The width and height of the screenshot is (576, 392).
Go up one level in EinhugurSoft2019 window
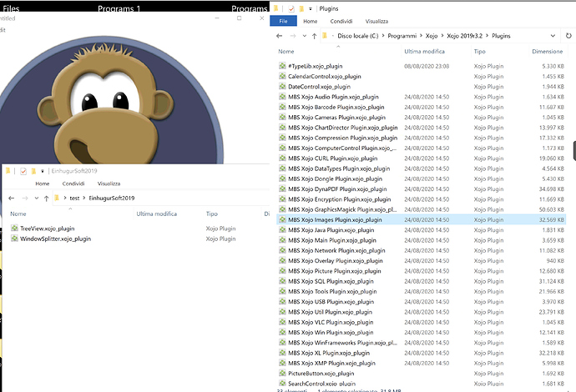(x=46, y=199)
